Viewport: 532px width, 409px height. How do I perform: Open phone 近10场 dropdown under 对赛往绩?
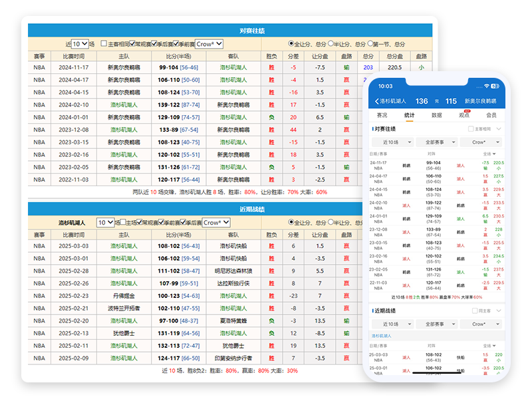coord(392,142)
